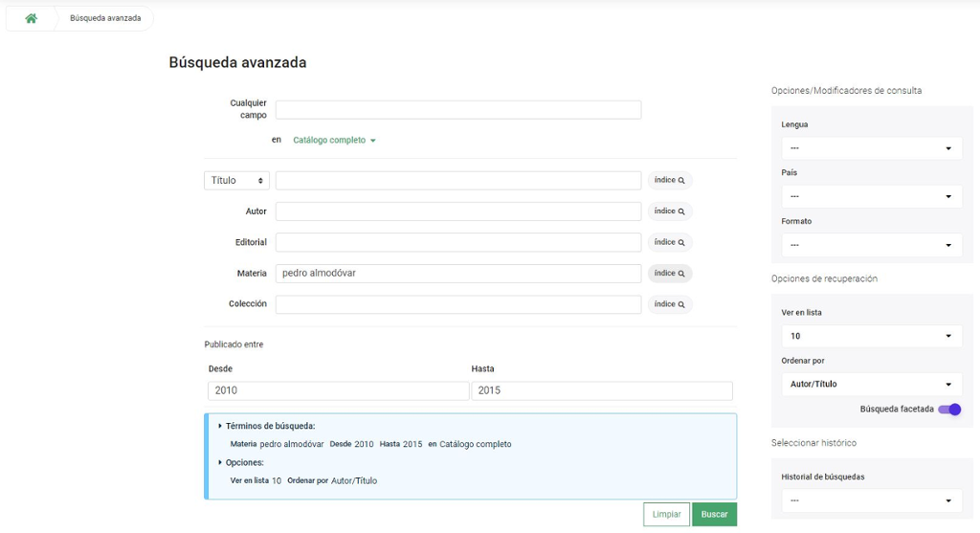Click the Limpiar button
This screenshot has width=980, height=533.
(666, 515)
